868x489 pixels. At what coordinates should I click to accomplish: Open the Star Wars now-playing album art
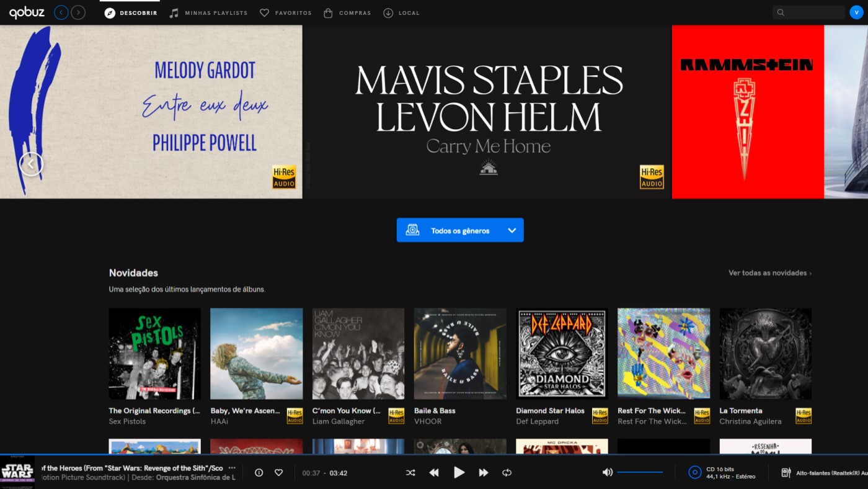click(x=17, y=472)
